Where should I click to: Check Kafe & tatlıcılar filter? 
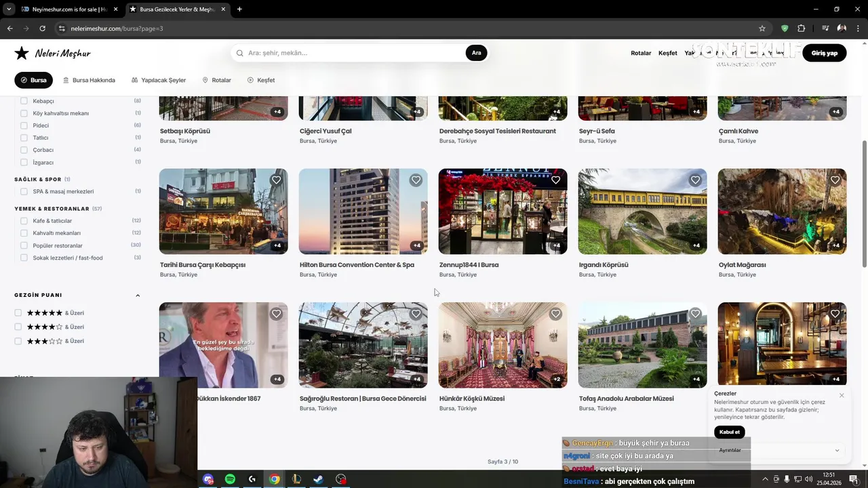click(x=24, y=221)
